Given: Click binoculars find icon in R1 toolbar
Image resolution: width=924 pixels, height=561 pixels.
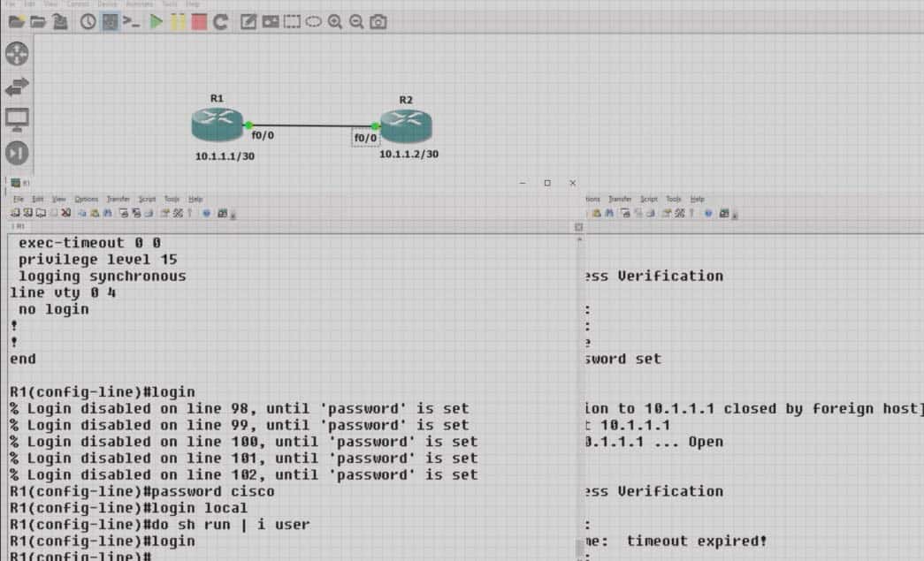Looking at the screenshot, I should click(107, 213).
